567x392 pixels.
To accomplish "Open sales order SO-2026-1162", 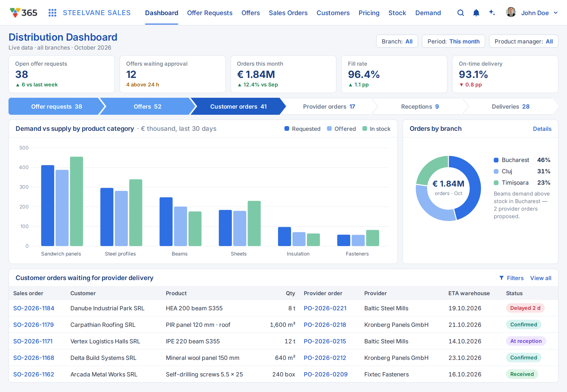I will pyautogui.click(x=34, y=374).
